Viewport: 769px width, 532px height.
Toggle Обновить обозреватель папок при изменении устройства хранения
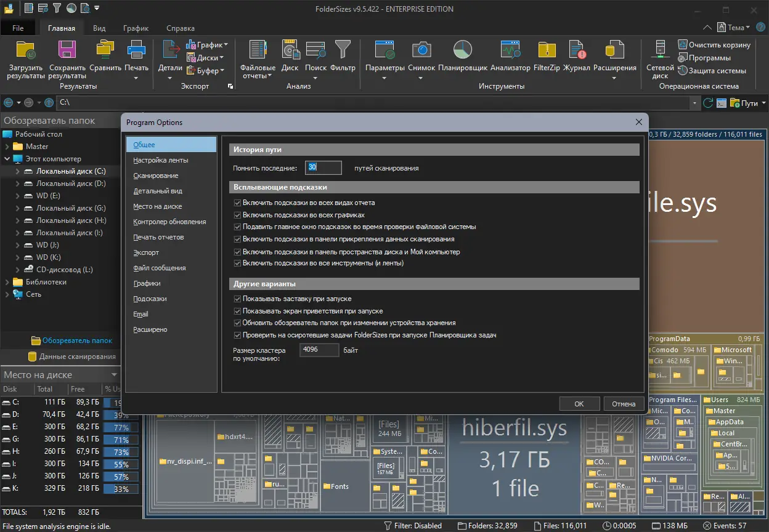pyautogui.click(x=237, y=323)
